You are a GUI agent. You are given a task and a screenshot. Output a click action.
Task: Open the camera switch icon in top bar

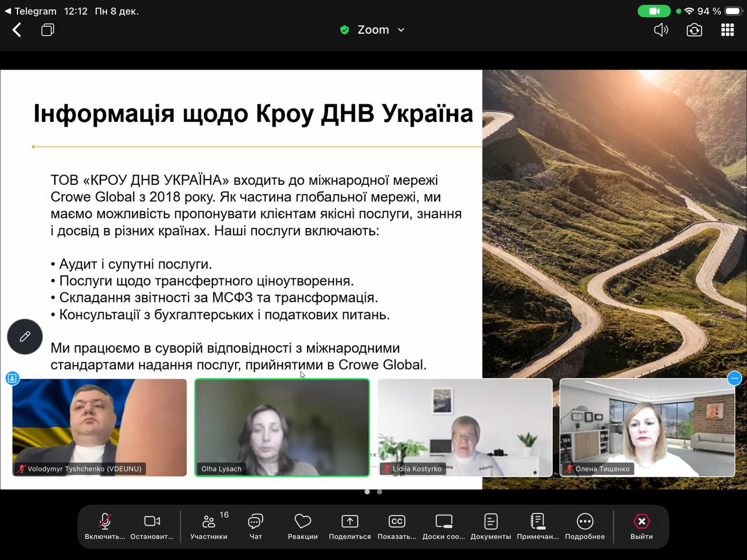[x=694, y=29]
